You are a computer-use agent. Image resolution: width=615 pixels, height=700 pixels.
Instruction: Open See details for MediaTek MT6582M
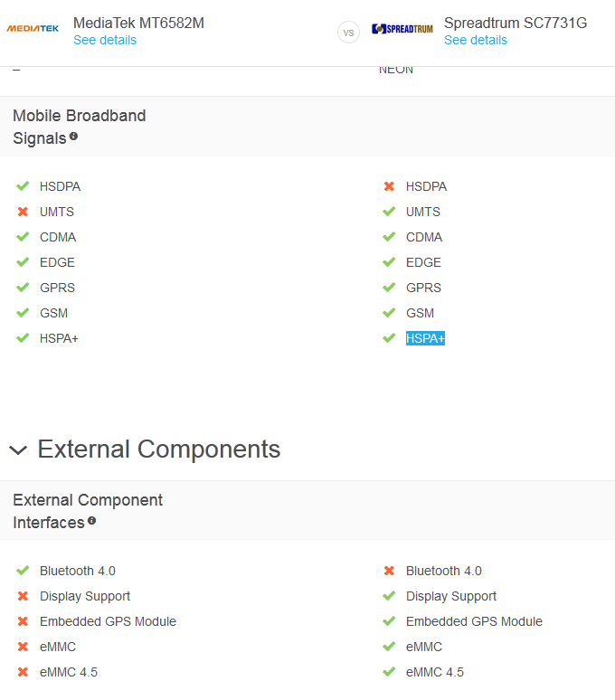[x=105, y=40]
